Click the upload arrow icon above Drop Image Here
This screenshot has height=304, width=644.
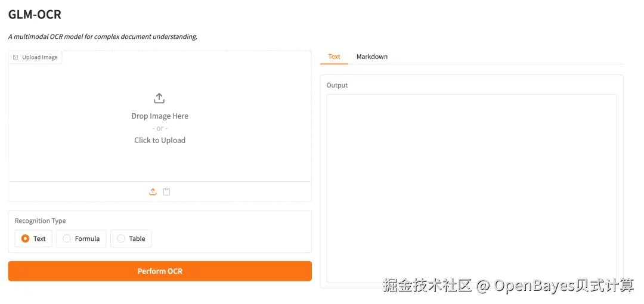159,98
